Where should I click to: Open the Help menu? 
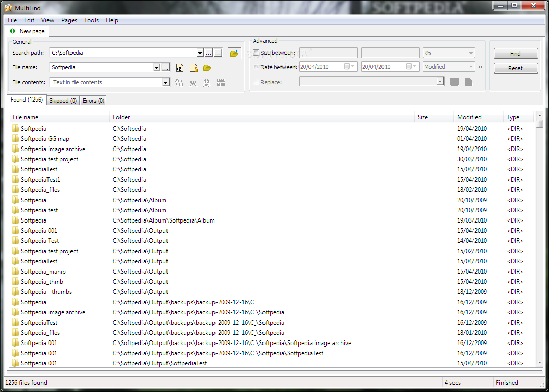(112, 20)
